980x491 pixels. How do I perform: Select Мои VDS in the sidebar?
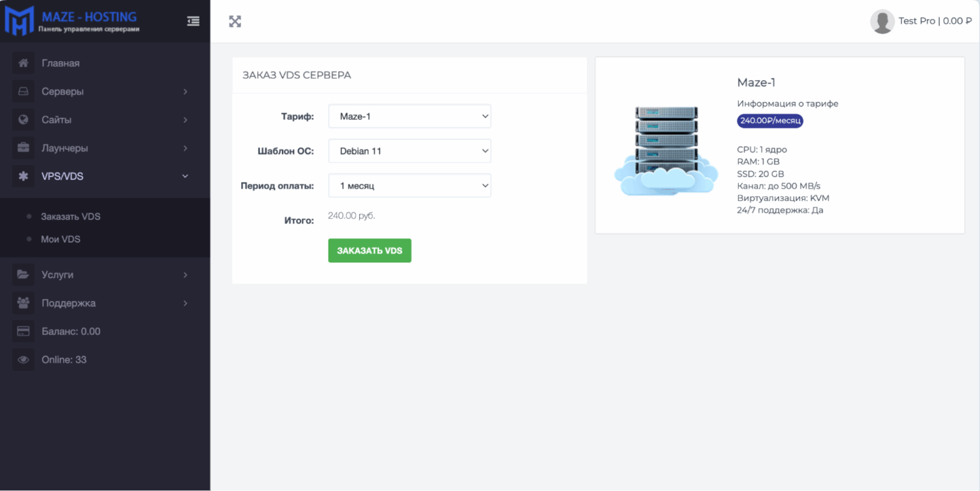point(61,238)
